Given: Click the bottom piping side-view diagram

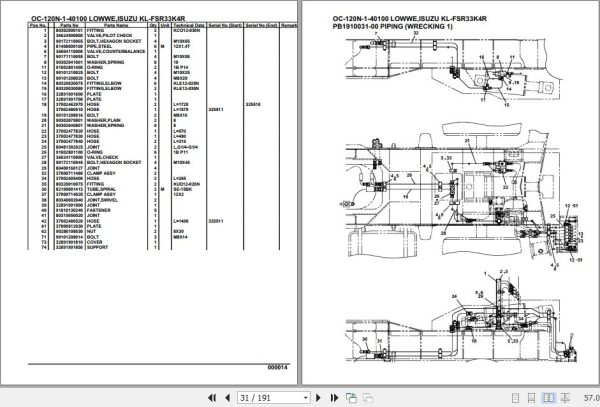Looking at the screenshot, I should [x=461, y=316].
